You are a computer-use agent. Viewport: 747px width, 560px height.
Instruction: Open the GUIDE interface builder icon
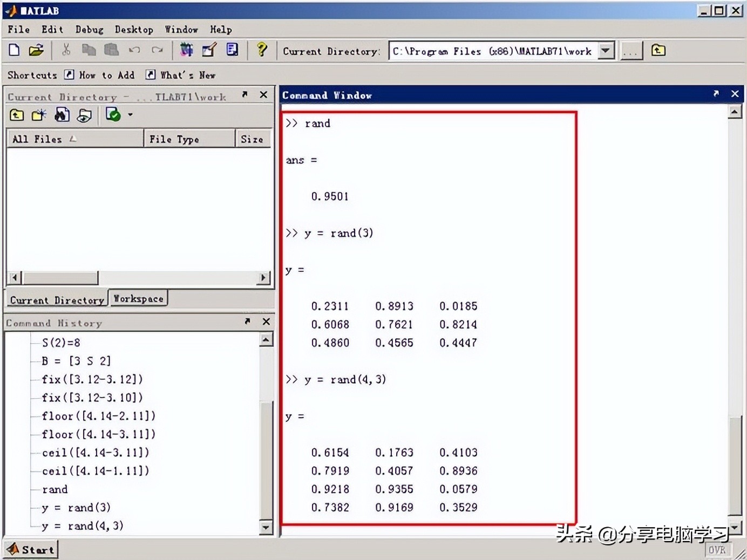click(x=209, y=50)
